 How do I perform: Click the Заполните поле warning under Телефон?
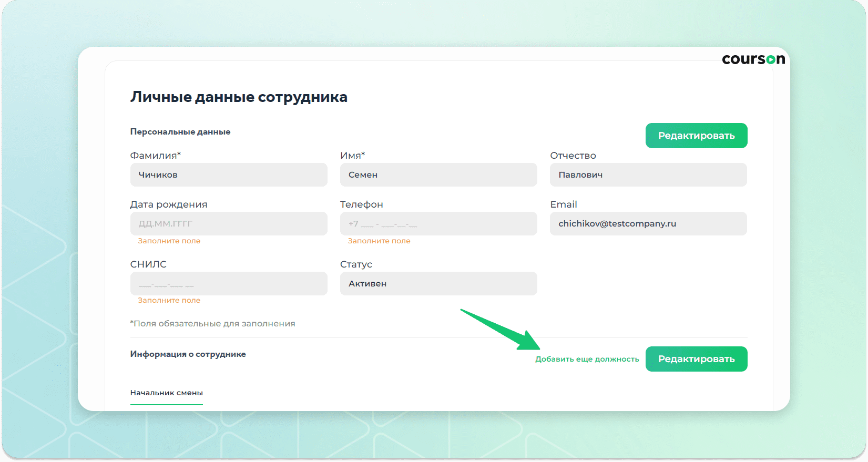(x=379, y=241)
